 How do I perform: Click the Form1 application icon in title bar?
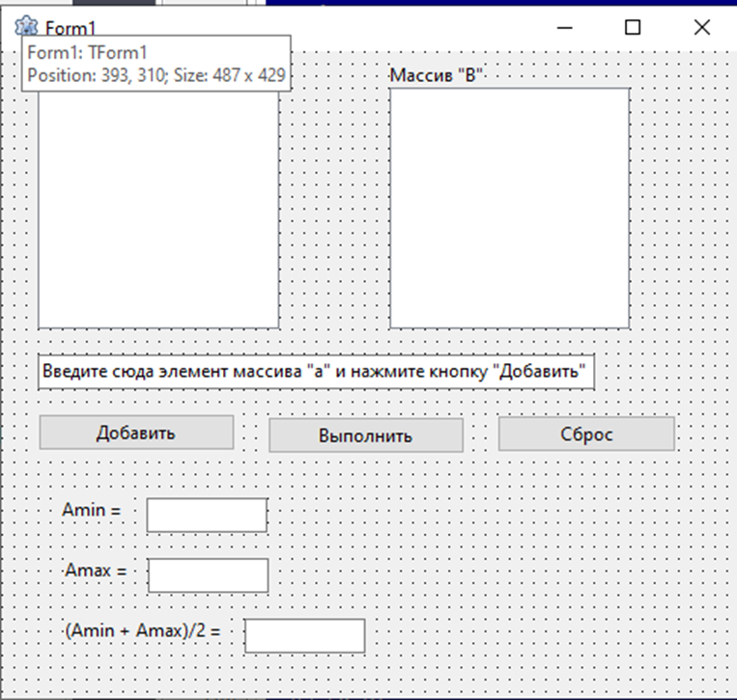pos(26,25)
